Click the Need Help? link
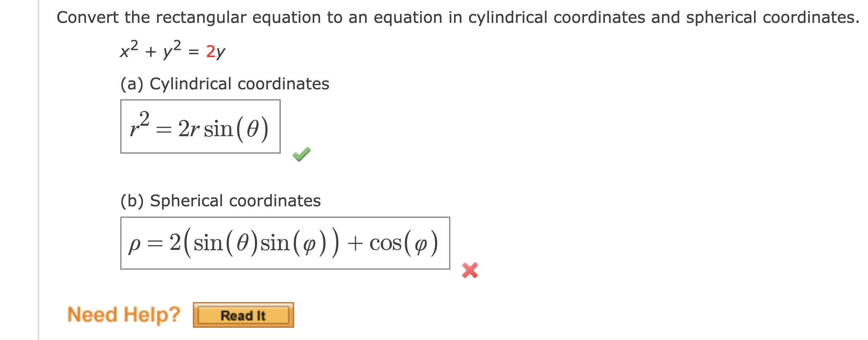The width and height of the screenshot is (868, 340). (x=124, y=315)
